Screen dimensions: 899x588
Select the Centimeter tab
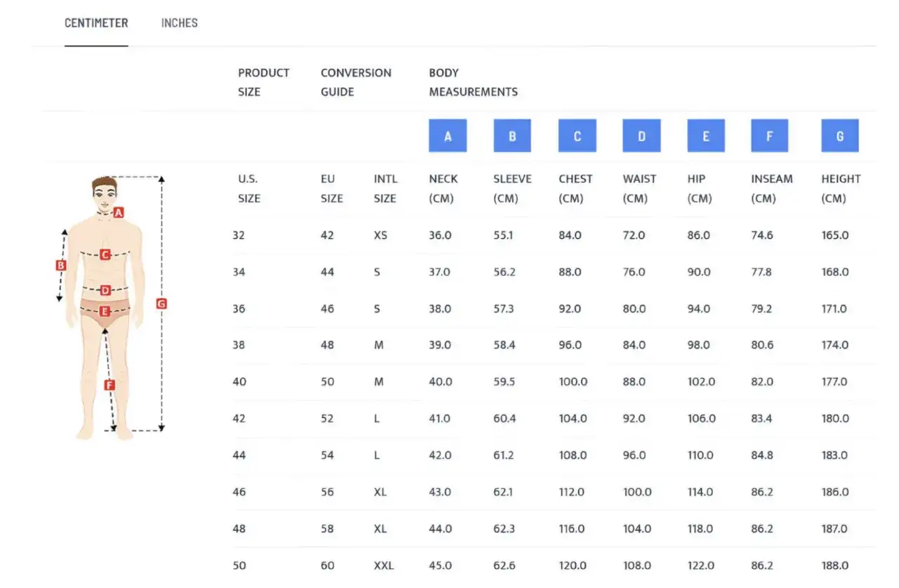pos(96,23)
